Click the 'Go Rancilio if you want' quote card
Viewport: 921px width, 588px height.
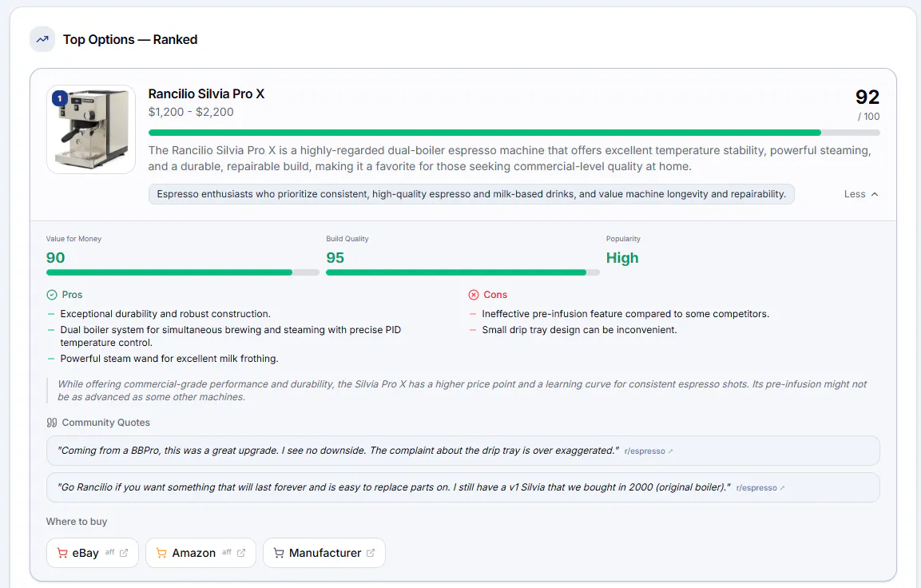click(462, 487)
